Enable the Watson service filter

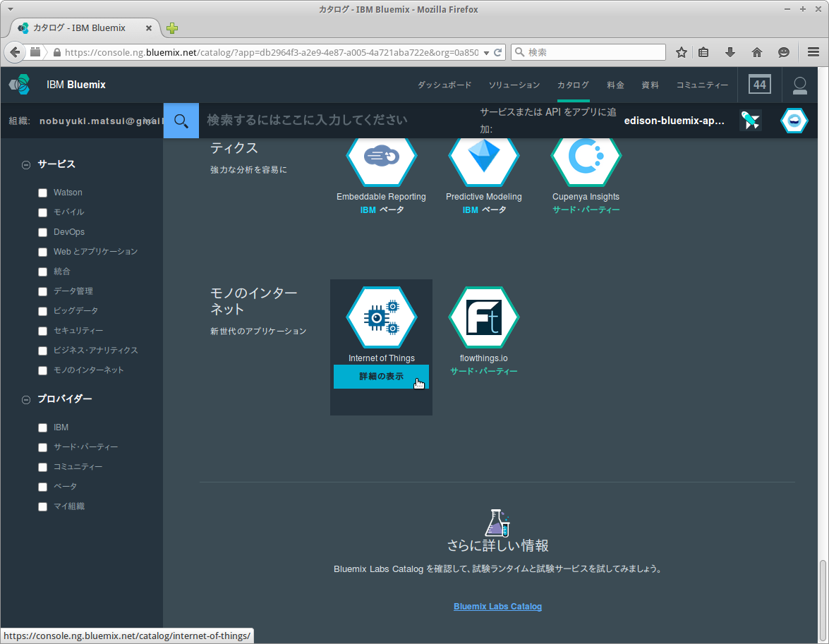click(42, 192)
